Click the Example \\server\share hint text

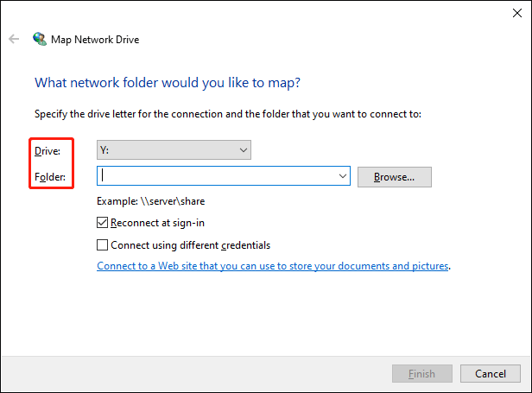pos(151,201)
